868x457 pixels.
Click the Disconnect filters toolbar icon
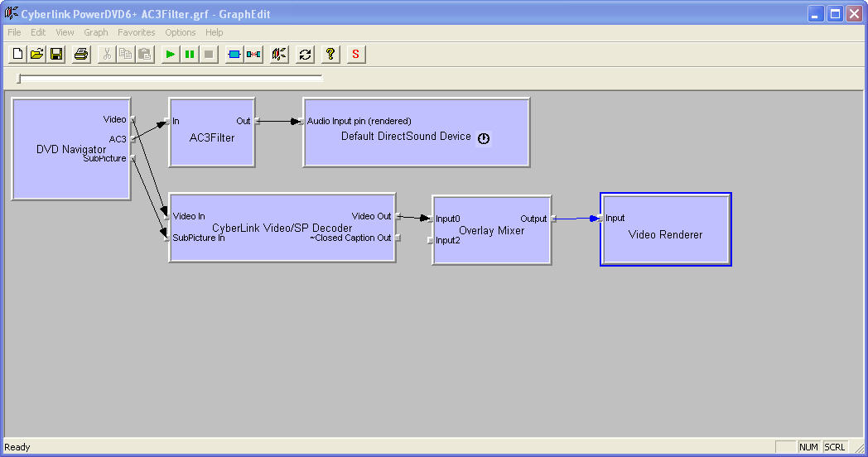click(x=253, y=54)
